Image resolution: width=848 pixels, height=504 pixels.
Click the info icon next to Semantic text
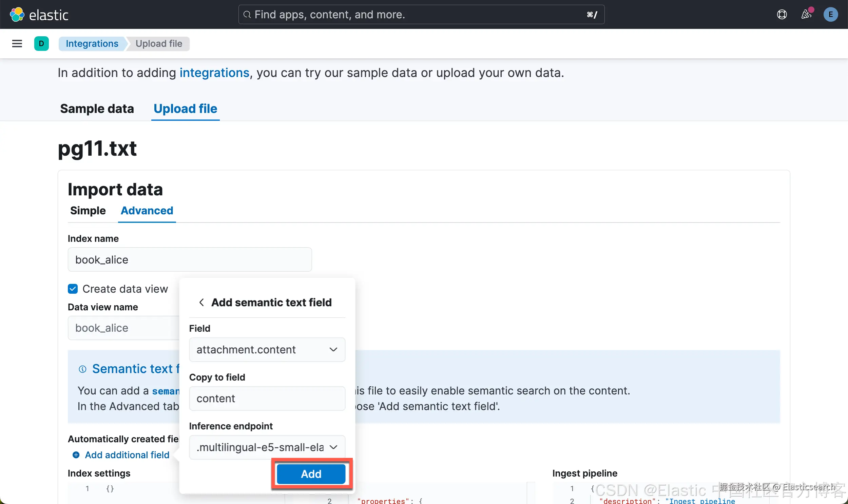click(x=82, y=369)
